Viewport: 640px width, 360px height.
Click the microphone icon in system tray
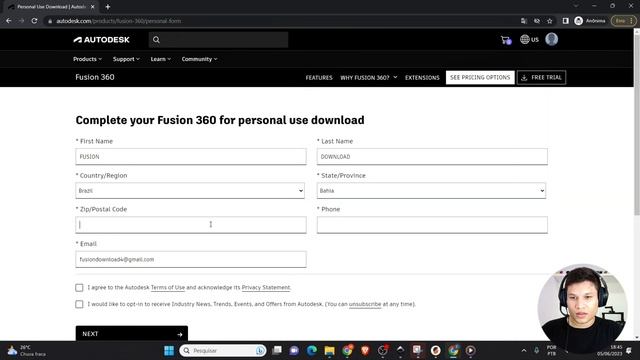[537, 350]
